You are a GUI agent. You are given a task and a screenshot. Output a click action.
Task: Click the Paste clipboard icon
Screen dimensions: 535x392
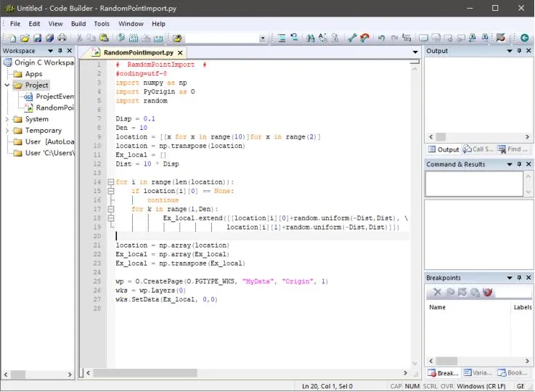[x=104, y=38]
